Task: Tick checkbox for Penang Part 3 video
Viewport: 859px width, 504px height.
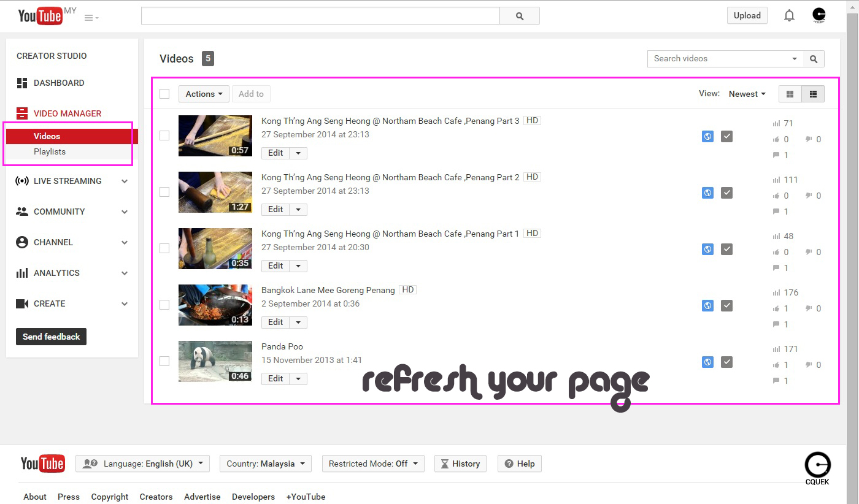Action: tap(164, 136)
